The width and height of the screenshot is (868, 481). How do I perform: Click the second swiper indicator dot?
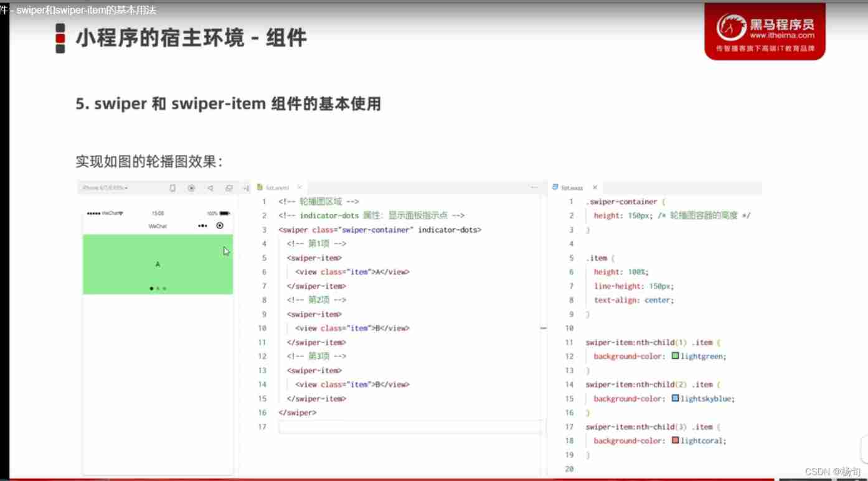click(x=158, y=289)
